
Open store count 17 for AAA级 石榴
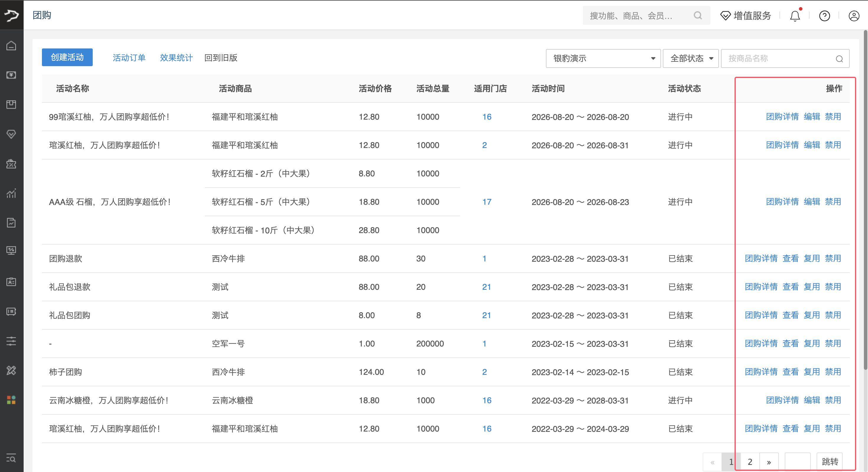pyautogui.click(x=487, y=202)
